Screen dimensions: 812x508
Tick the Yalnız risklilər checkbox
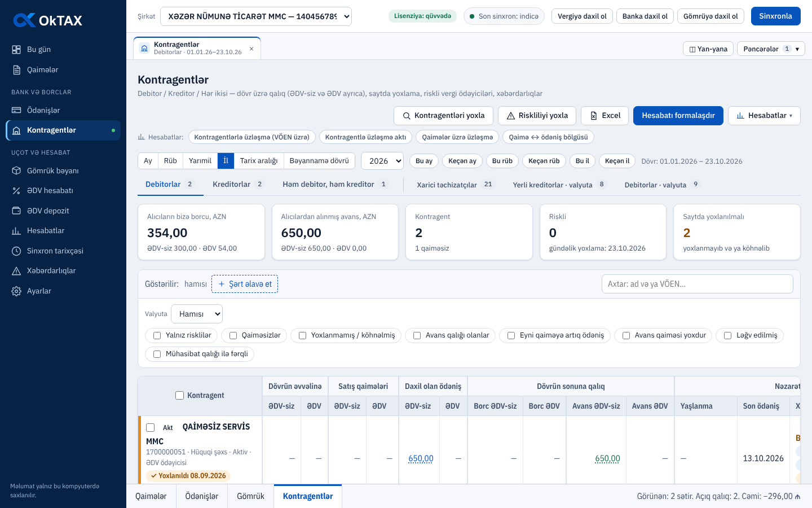(x=157, y=335)
